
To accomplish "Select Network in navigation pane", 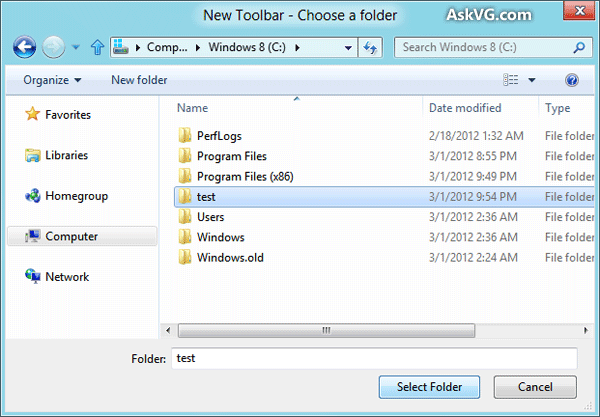I will click(x=67, y=277).
